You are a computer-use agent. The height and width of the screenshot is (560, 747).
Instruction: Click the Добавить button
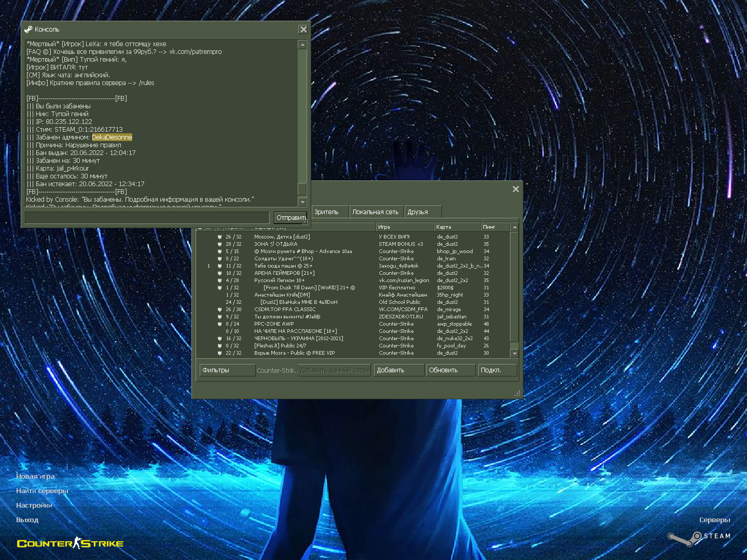[398, 370]
